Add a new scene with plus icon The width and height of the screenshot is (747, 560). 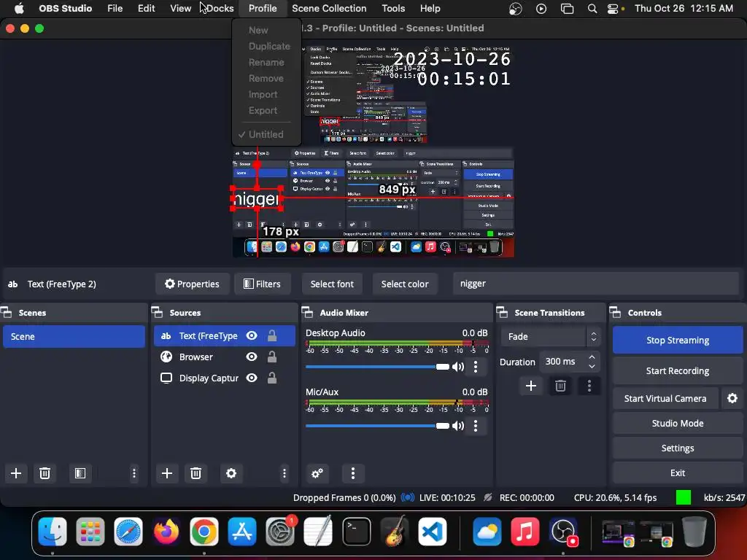(16, 472)
